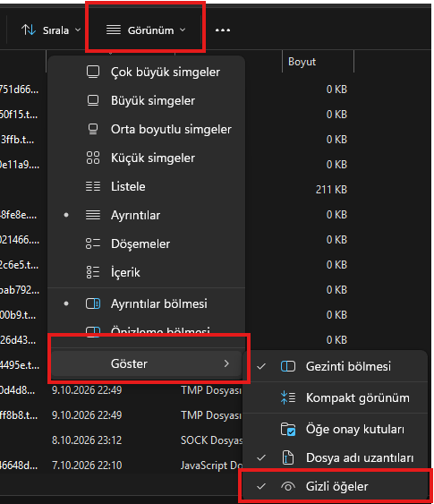
Task: Select file starting with 50f15
Action: tap(19, 115)
